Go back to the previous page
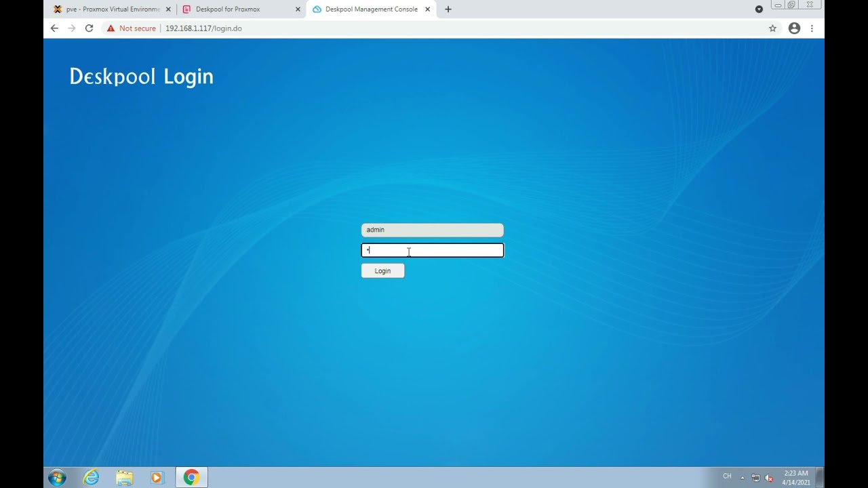This screenshot has width=868, height=488. [54, 28]
